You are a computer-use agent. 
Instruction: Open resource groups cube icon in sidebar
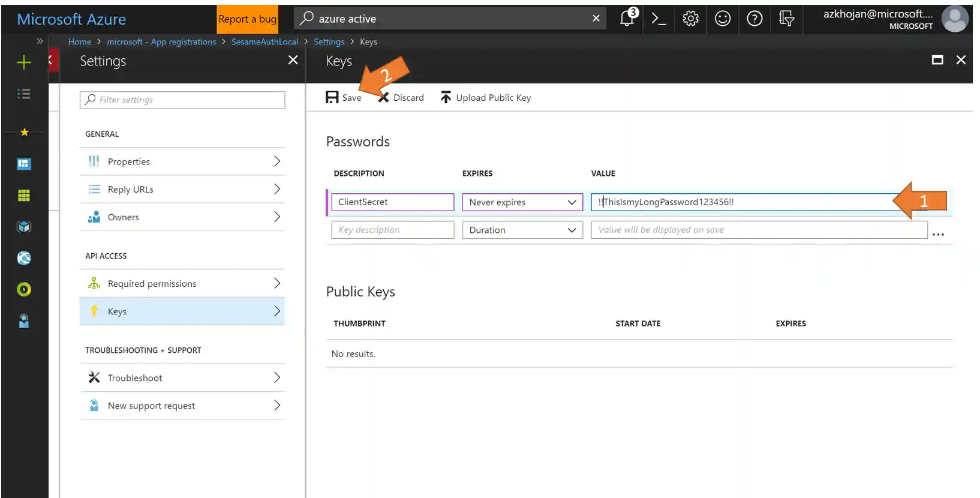tap(24, 227)
